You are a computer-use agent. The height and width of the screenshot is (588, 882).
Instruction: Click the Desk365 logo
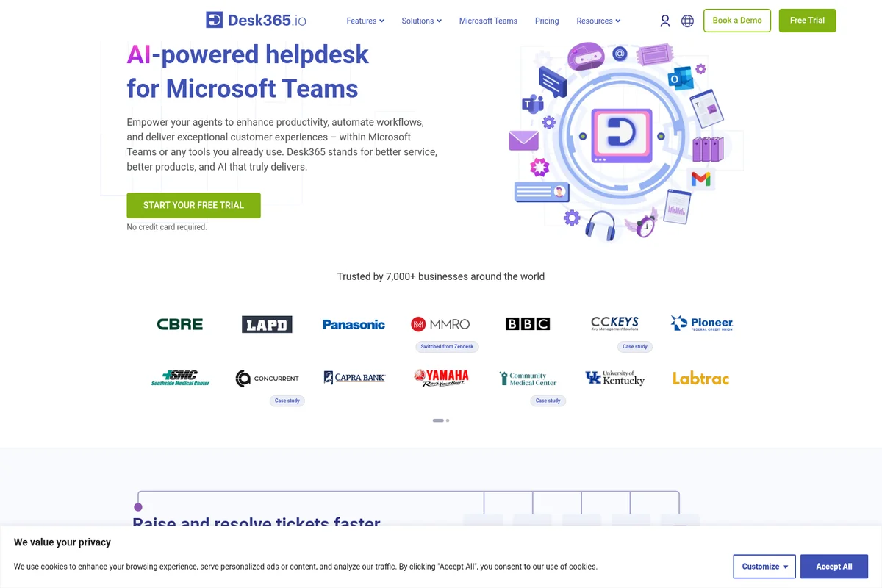coord(255,20)
